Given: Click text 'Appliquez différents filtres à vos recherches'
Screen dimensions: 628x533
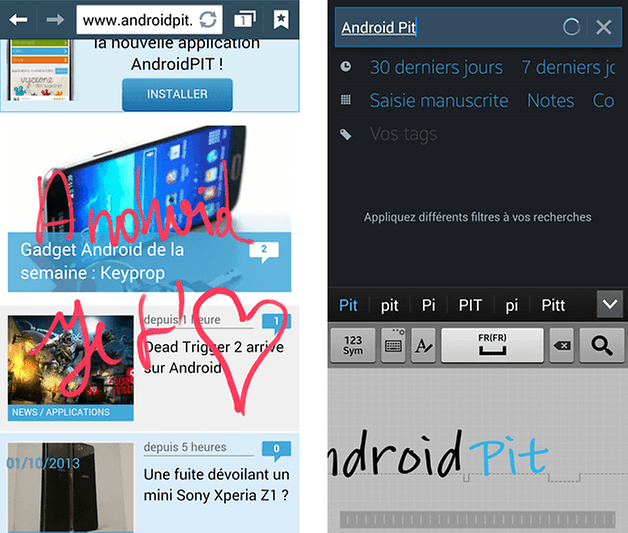Looking at the screenshot, I should [477, 217].
